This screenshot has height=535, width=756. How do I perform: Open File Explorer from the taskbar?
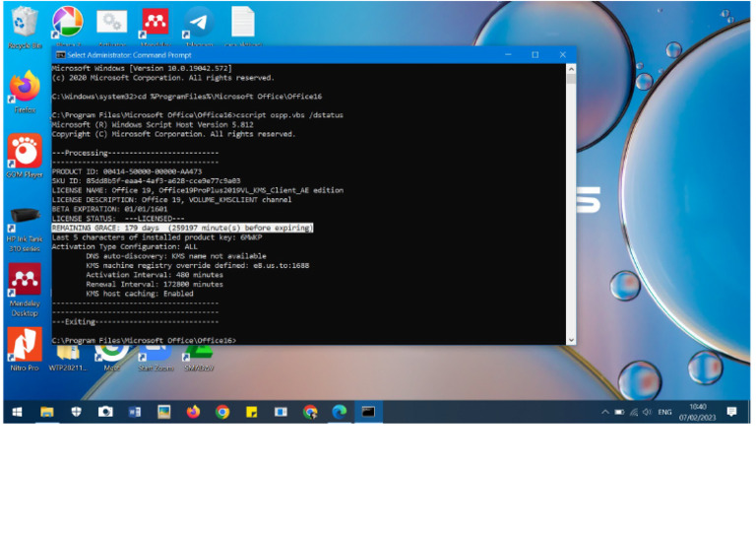pyautogui.click(x=47, y=412)
